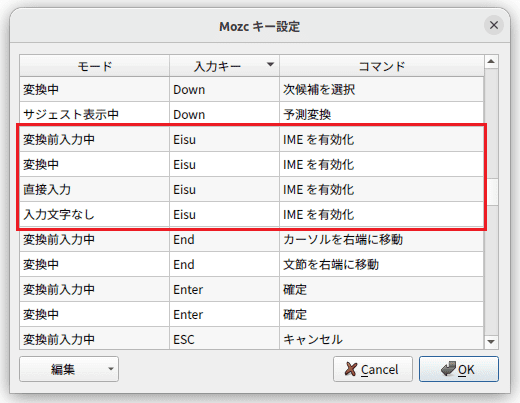520x403 pixels.
Task: Select 文節を右端に移動 command cell
Action: pyautogui.click(x=381, y=264)
